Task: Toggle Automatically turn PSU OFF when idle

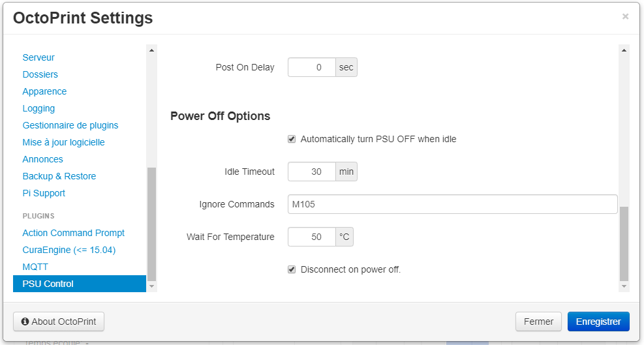Action: 292,139
